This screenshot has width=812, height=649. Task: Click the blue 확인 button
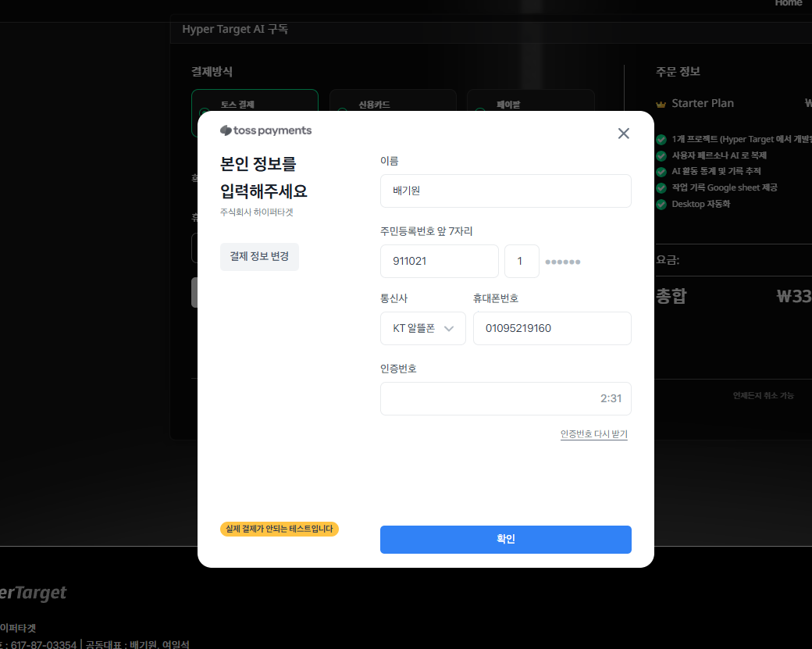click(x=505, y=539)
